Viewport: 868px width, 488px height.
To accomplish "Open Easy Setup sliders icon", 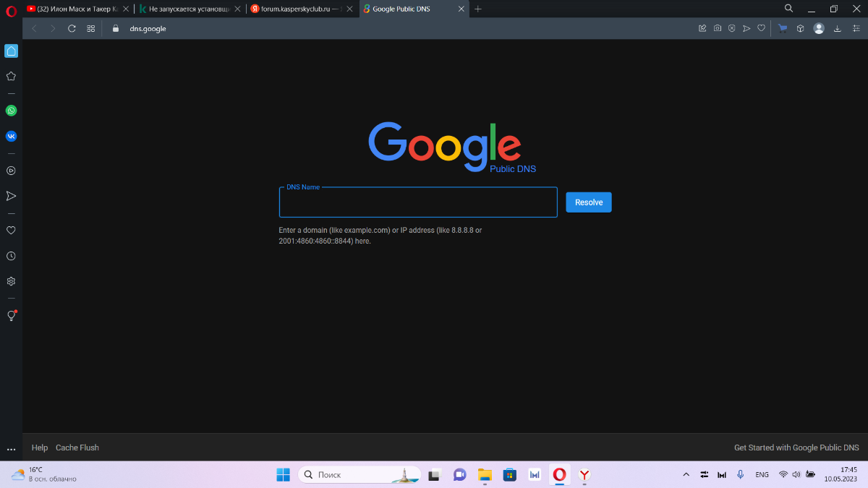I will tap(856, 28).
